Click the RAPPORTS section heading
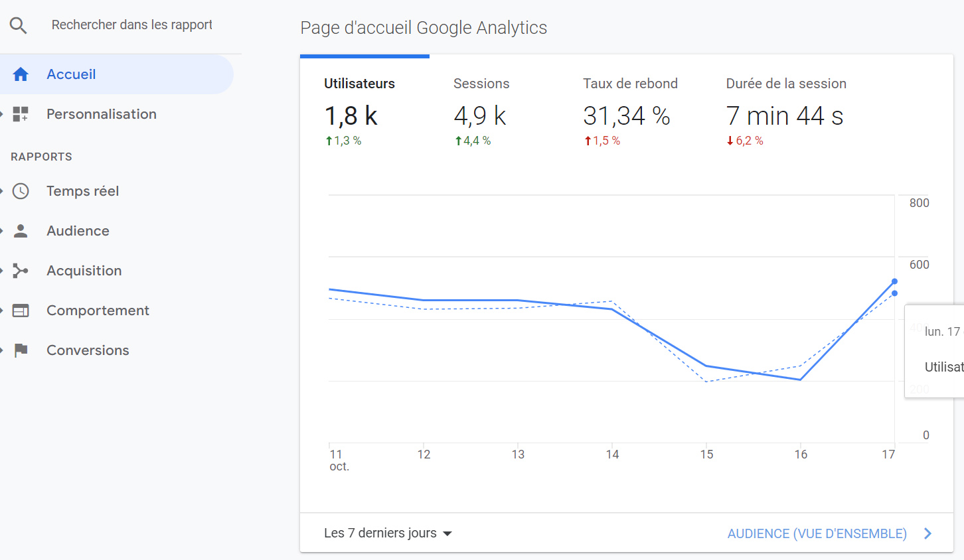964x560 pixels. tap(41, 157)
